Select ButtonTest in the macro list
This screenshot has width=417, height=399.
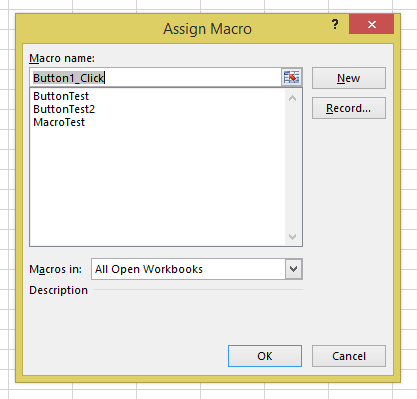tap(61, 96)
